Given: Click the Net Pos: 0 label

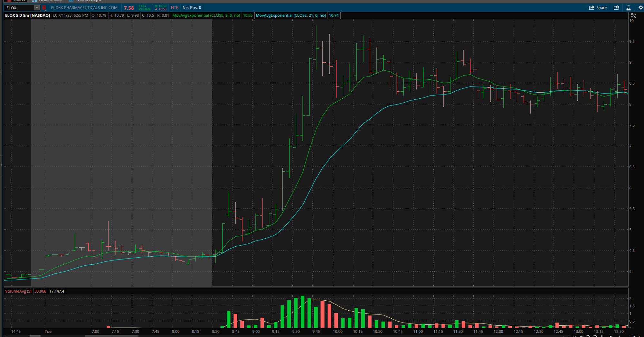Looking at the screenshot, I should [x=192, y=8].
